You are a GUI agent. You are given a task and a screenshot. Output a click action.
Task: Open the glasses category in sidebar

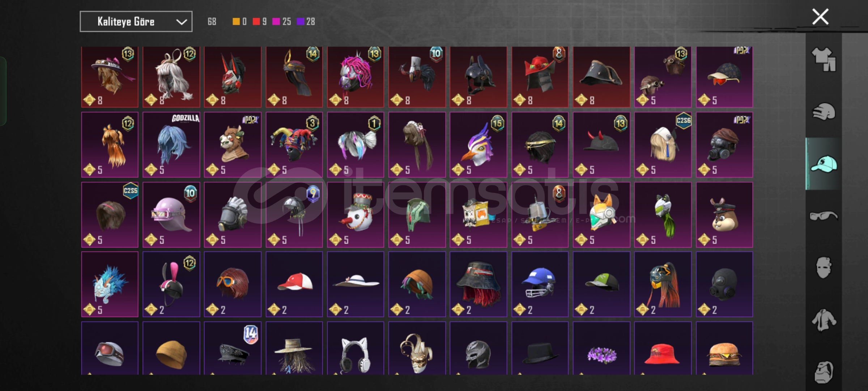[824, 216]
